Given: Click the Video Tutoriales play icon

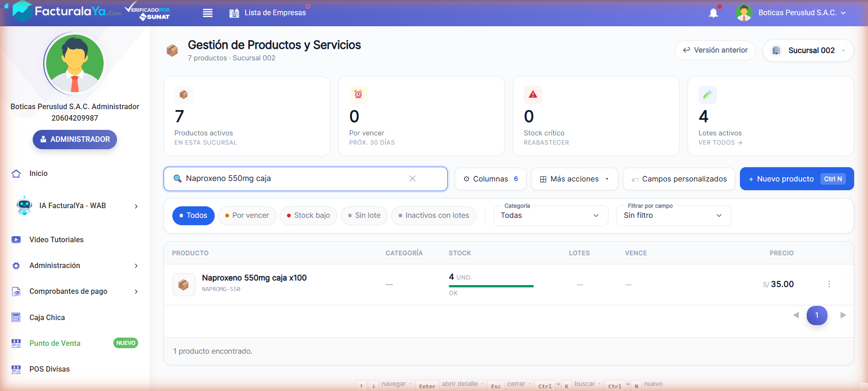Looking at the screenshot, I should click(x=16, y=239).
